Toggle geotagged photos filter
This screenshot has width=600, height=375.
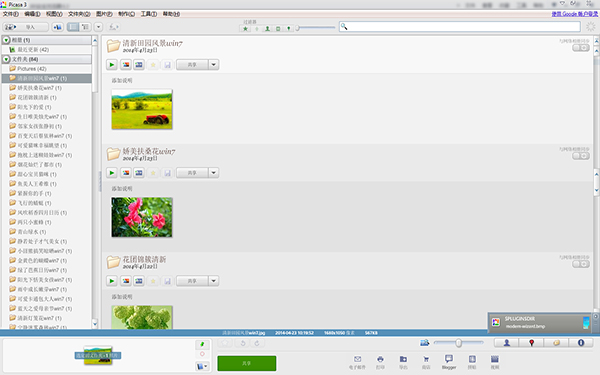coord(289,29)
